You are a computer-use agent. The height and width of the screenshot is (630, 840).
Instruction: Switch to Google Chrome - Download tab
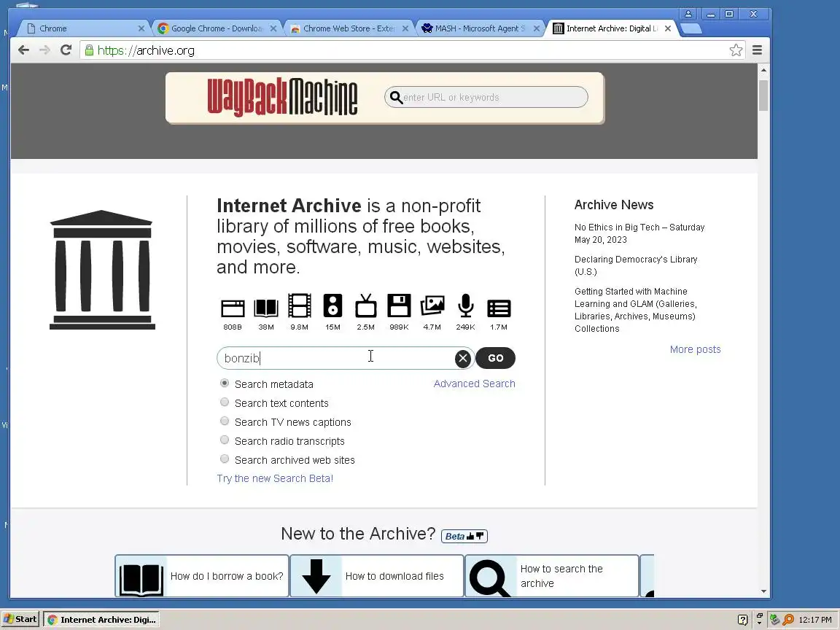pyautogui.click(x=217, y=28)
